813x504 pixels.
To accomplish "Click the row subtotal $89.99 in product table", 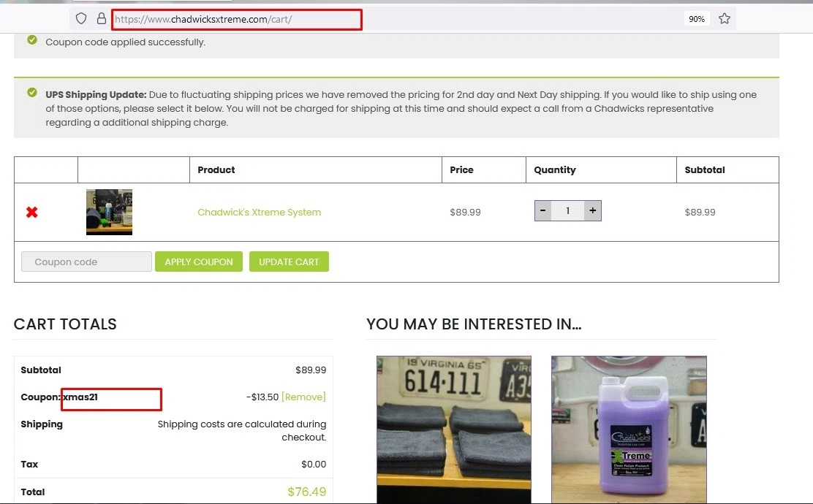I will (700, 212).
